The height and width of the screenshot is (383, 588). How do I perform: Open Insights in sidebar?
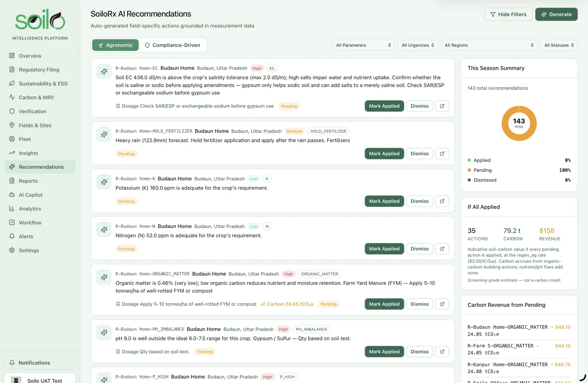coord(40,153)
